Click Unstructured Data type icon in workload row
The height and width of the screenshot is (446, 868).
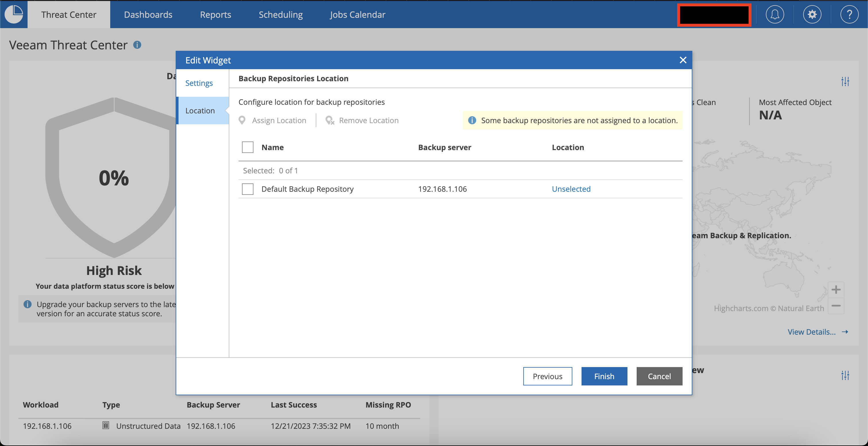point(106,425)
